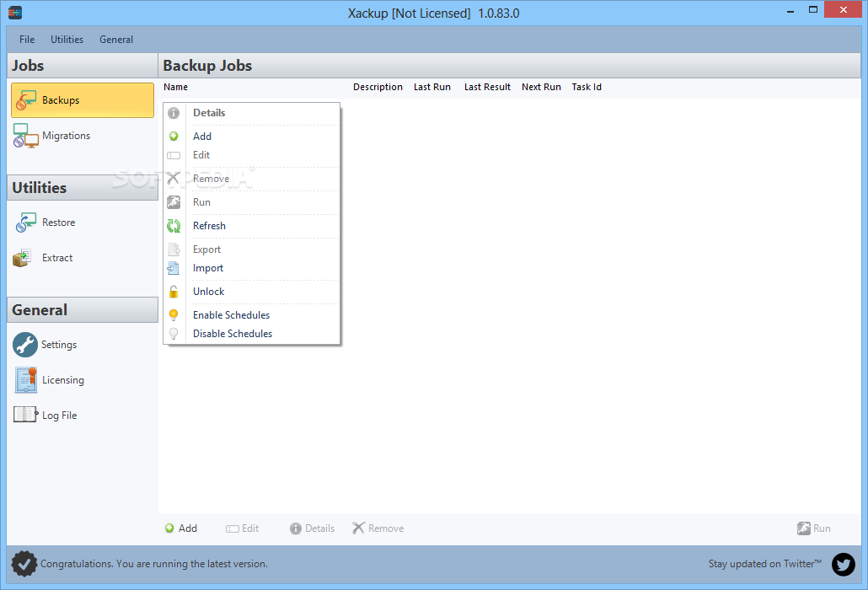Click the Import document icon

click(x=174, y=268)
